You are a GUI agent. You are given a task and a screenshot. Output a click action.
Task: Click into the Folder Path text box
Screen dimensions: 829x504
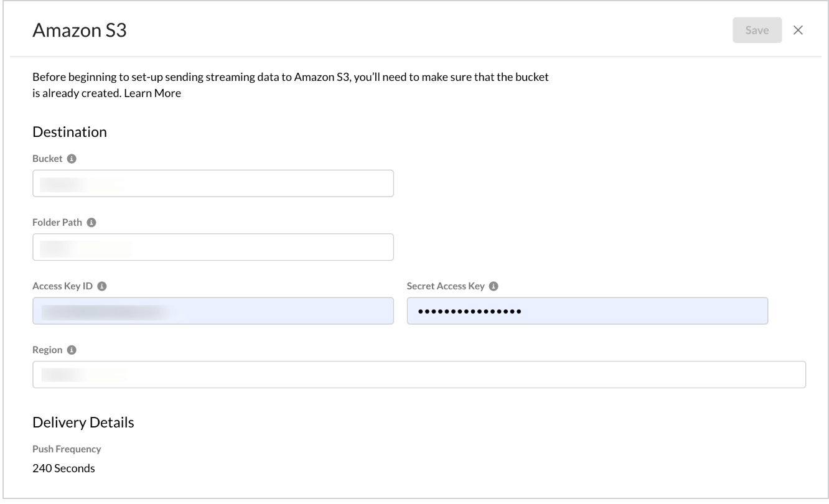click(x=213, y=247)
